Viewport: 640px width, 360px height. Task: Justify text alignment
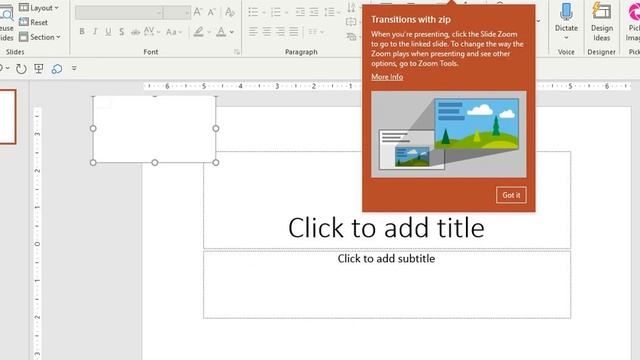click(x=293, y=31)
